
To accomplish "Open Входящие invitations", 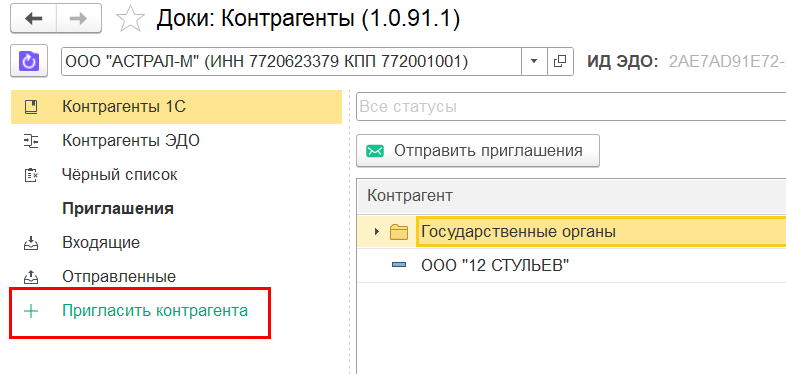I will pos(101,243).
